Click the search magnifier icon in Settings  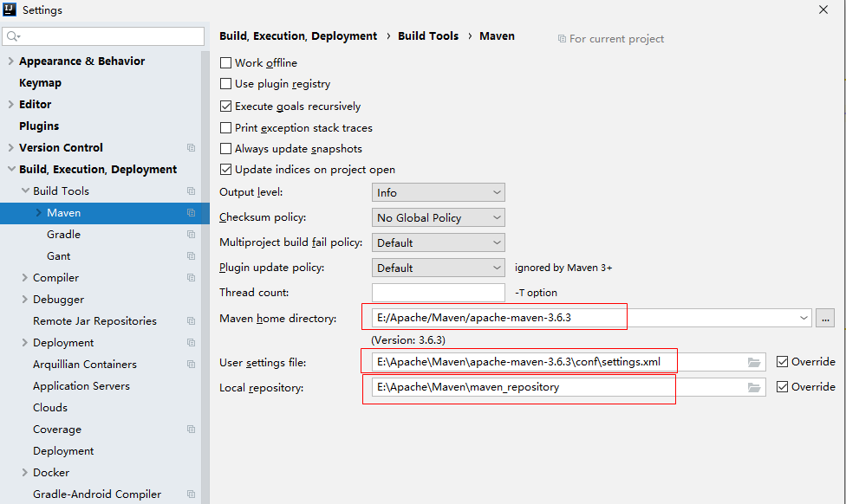(x=12, y=36)
